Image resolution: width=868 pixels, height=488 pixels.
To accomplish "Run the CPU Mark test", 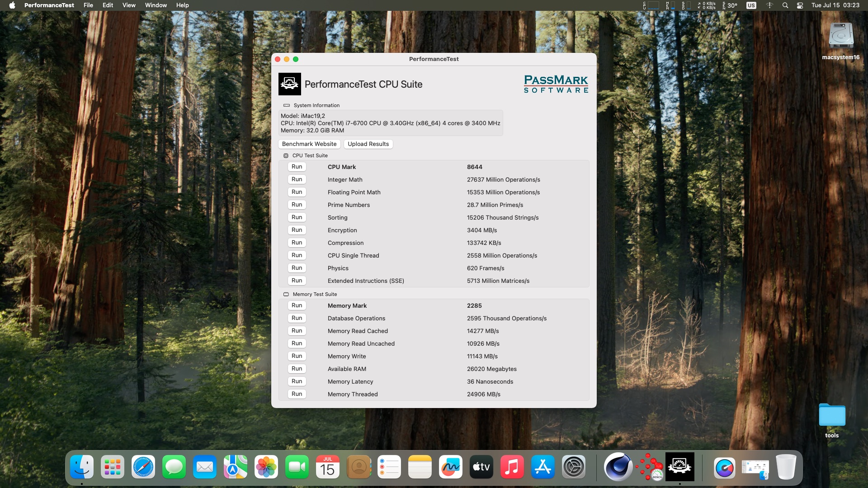I will click(297, 167).
